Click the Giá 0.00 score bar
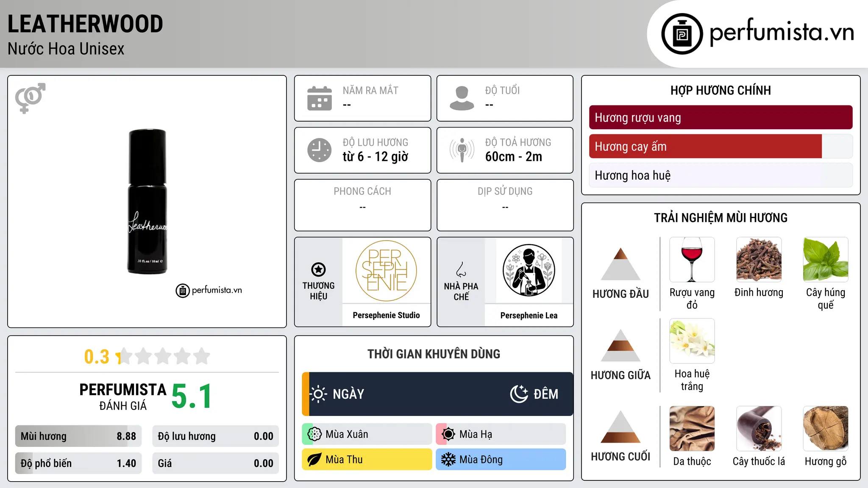 215,463
